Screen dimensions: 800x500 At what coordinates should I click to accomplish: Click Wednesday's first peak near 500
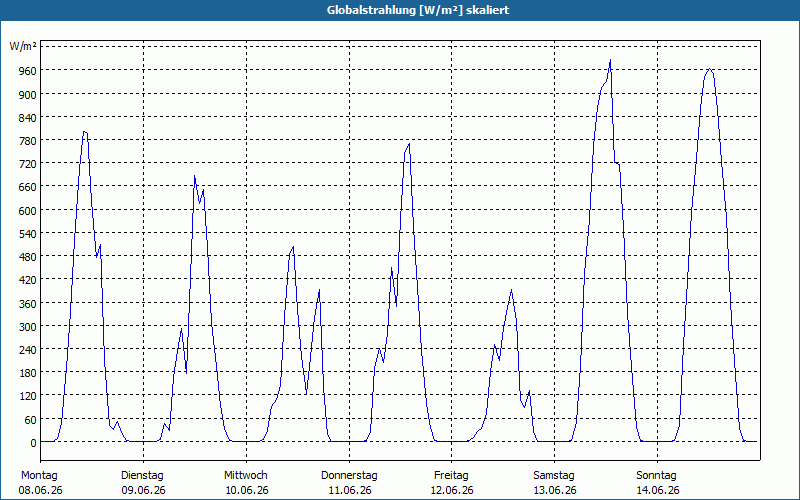click(x=293, y=247)
